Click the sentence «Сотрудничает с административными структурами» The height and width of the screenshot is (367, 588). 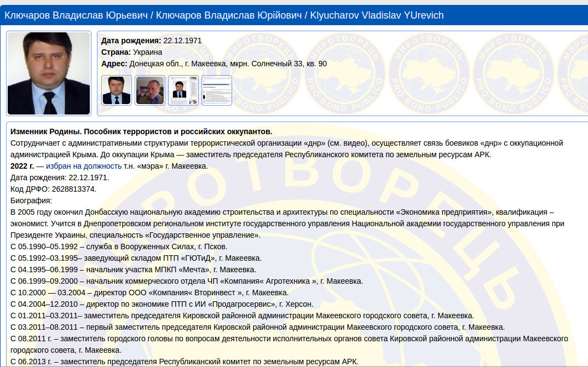coord(287,148)
